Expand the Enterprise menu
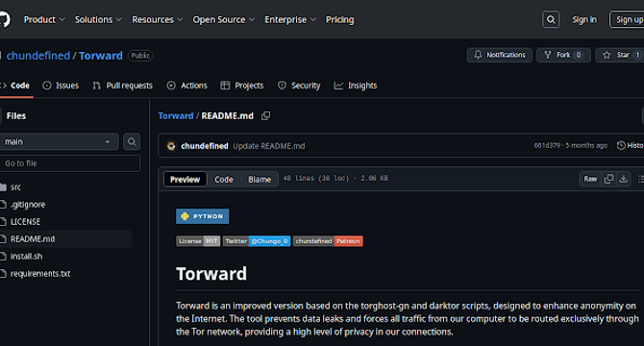This screenshot has width=644, height=346. [x=290, y=19]
